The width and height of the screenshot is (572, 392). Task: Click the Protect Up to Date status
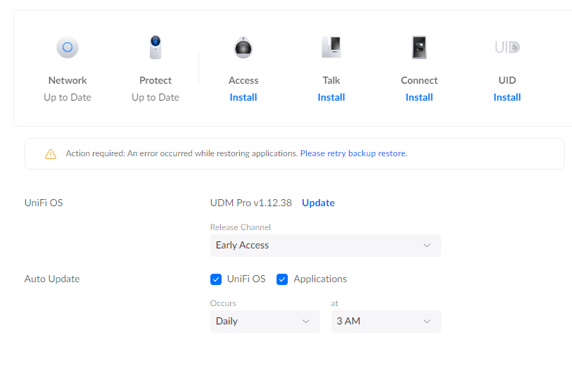click(155, 98)
